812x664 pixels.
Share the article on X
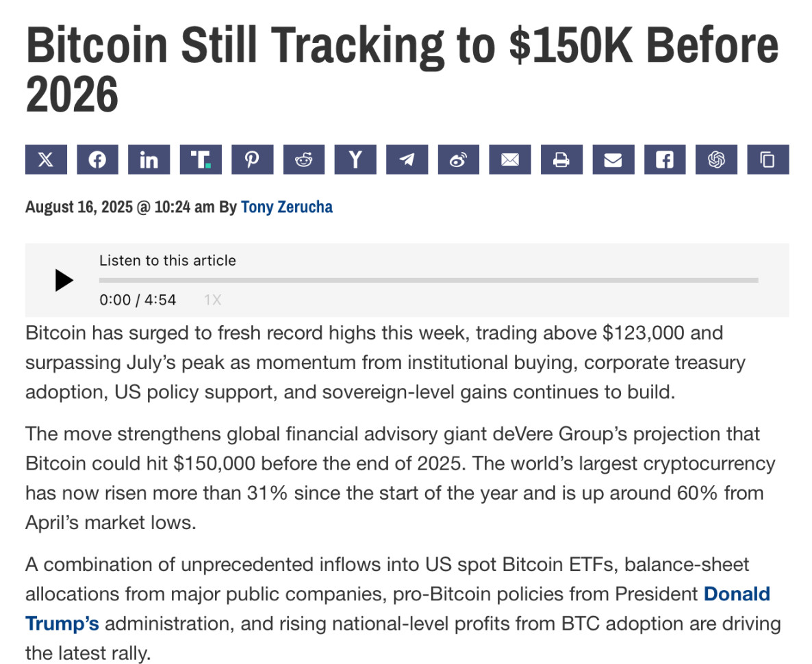click(46, 159)
